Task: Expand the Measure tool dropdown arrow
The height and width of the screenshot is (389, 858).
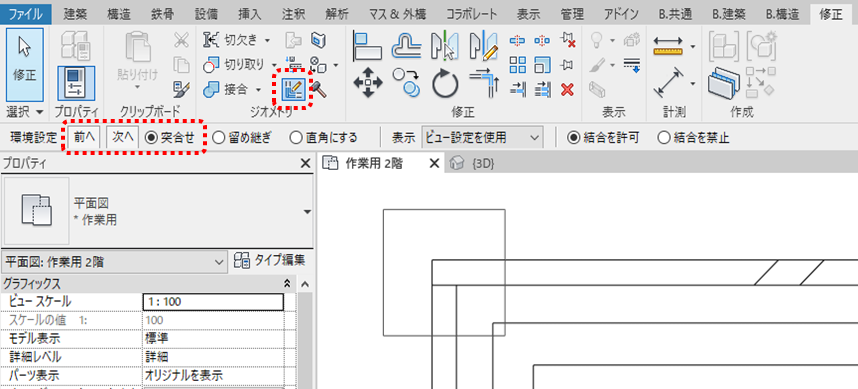Action: pyautogui.click(x=693, y=47)
